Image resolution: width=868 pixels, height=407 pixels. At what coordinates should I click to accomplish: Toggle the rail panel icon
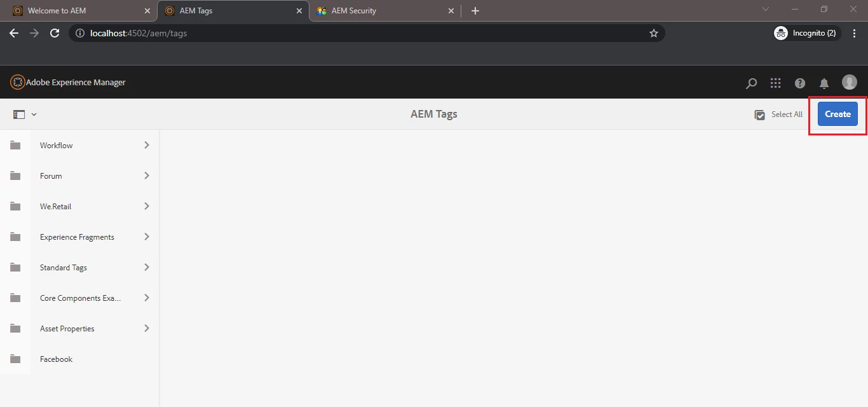[19, 114]
